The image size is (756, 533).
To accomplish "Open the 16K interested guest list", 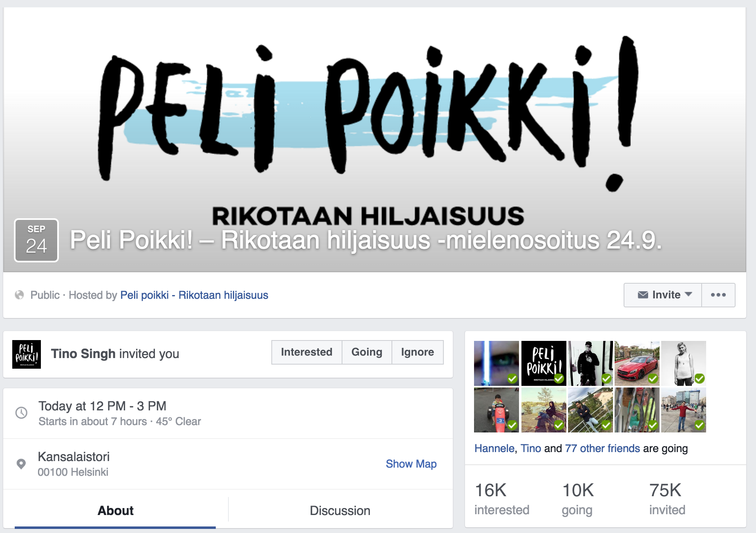I will point(502,499).
